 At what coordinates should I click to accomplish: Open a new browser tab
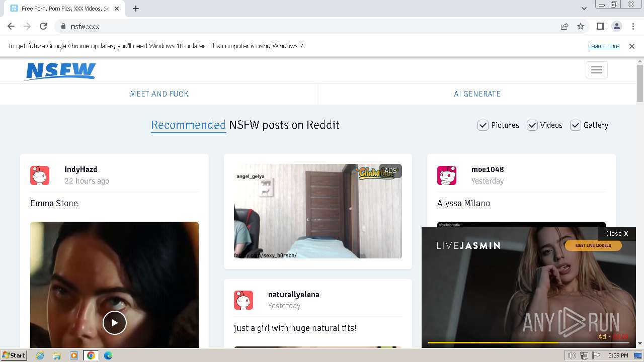tap(135, 9)
